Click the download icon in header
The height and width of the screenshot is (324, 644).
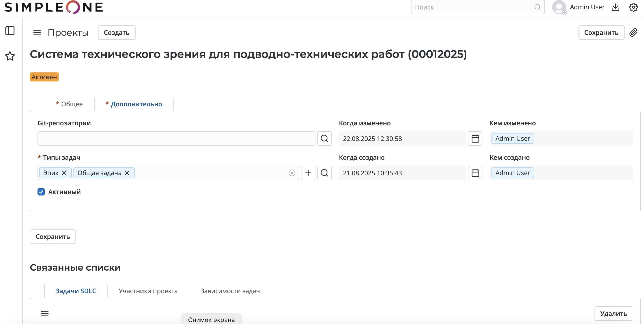coord(615,7)
